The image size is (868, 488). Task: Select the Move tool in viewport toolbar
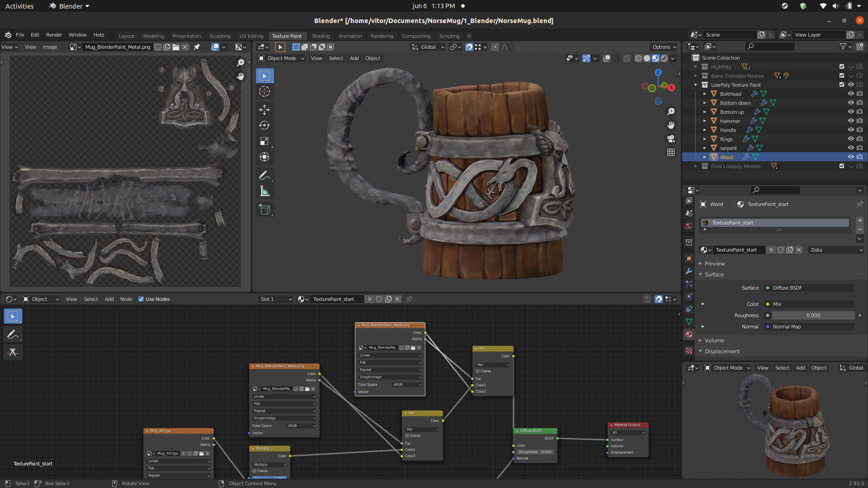(264, 110)
